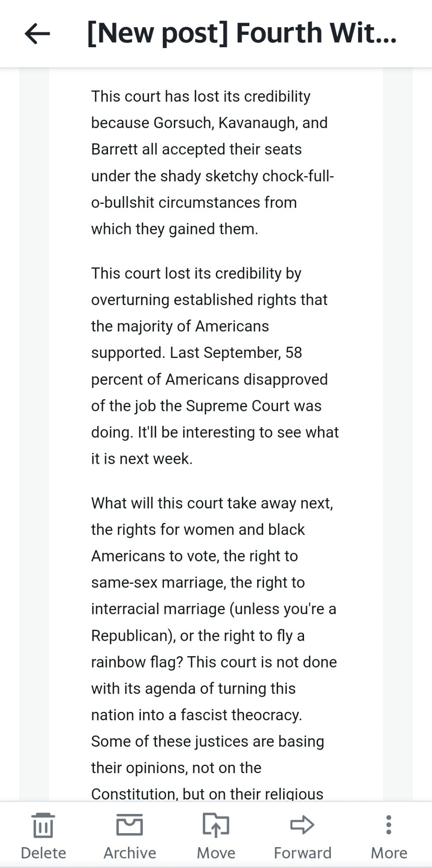Select the 'Archive' text label

[130, 853]
